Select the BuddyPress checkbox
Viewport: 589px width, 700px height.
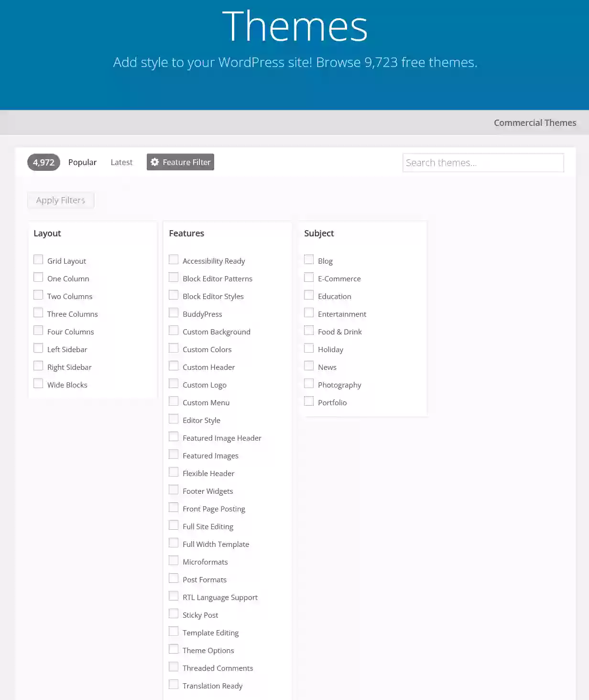point(174,312)
